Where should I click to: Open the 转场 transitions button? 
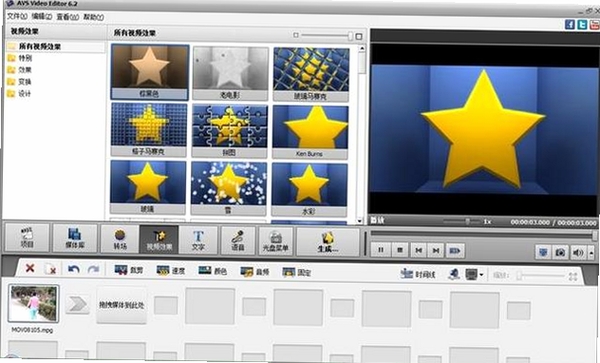point(120,239)
